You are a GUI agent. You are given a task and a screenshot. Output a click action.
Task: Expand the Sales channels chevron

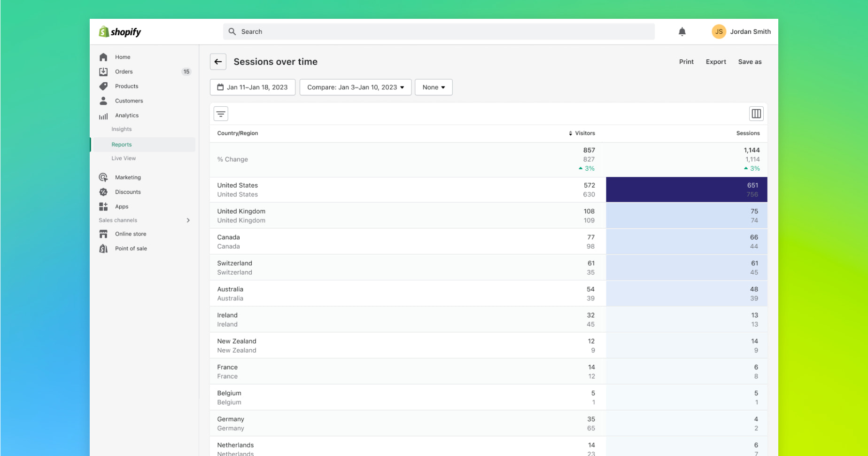click(x=188, y=220)
